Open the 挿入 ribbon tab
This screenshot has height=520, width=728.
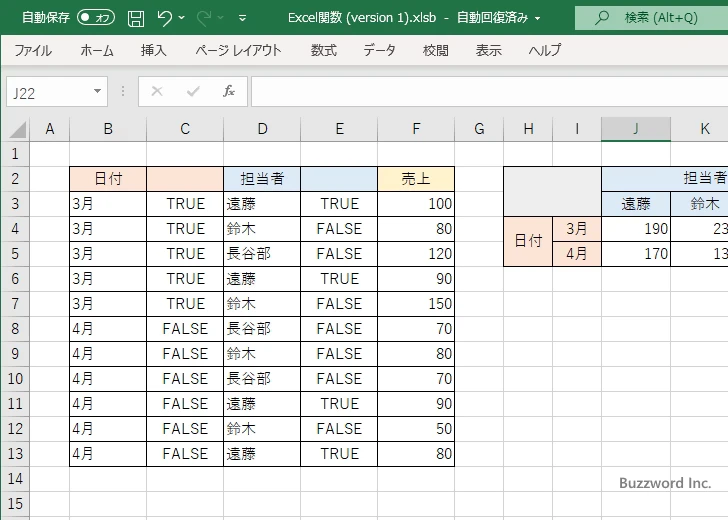tap(154, 50)
